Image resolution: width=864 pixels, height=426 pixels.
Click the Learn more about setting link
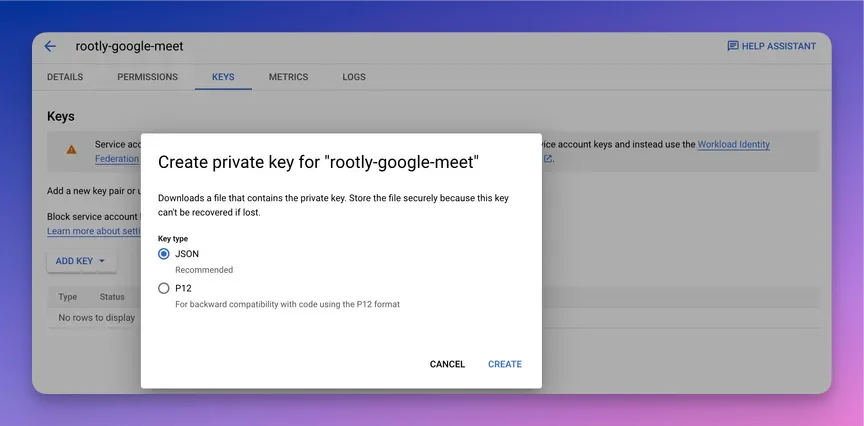pyautogui.click(x=94, y=231)
